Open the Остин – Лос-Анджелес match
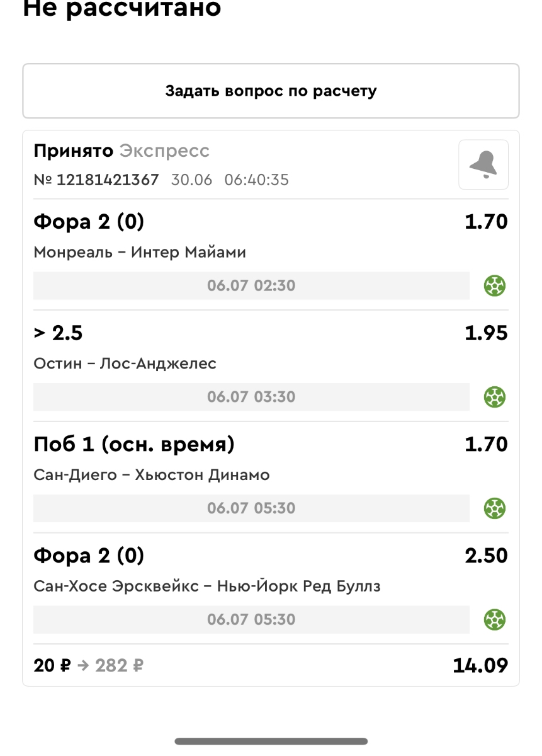 point(125,364)
